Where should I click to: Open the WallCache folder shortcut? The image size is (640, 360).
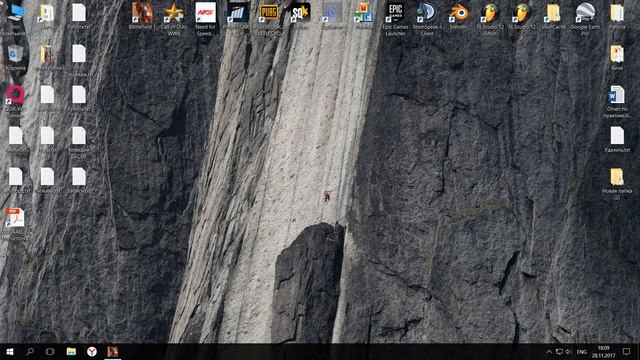click(553, 13)
